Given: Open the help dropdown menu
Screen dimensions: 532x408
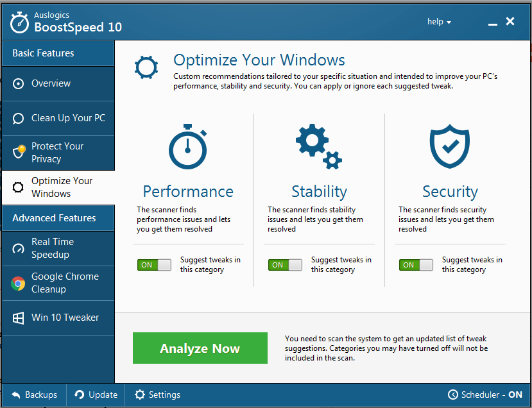Looking at the screenshot, I should click(439, 21).
